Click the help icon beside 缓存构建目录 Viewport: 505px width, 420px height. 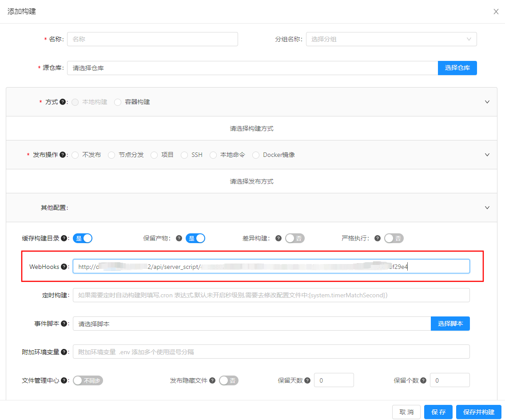[64, 238]
